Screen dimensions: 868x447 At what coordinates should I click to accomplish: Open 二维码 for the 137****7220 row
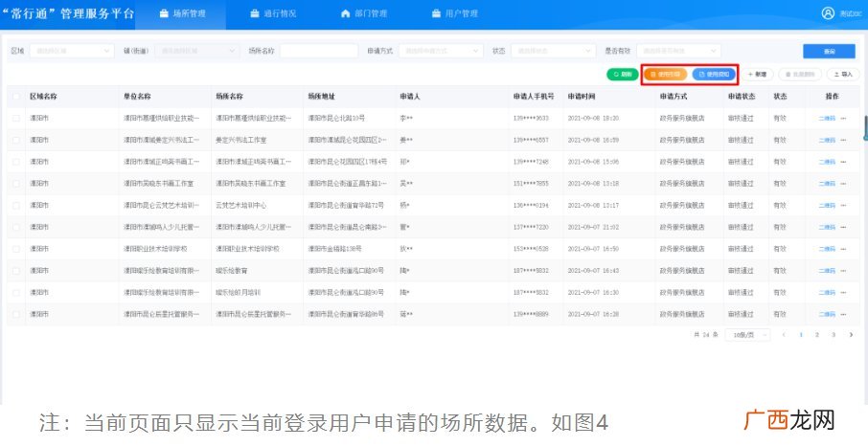point(827,227)
